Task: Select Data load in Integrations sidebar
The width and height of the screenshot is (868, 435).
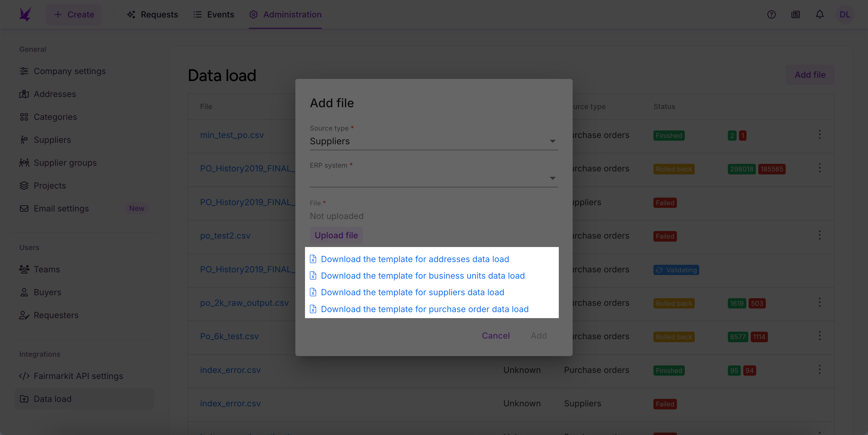Action: click(84, 399)
